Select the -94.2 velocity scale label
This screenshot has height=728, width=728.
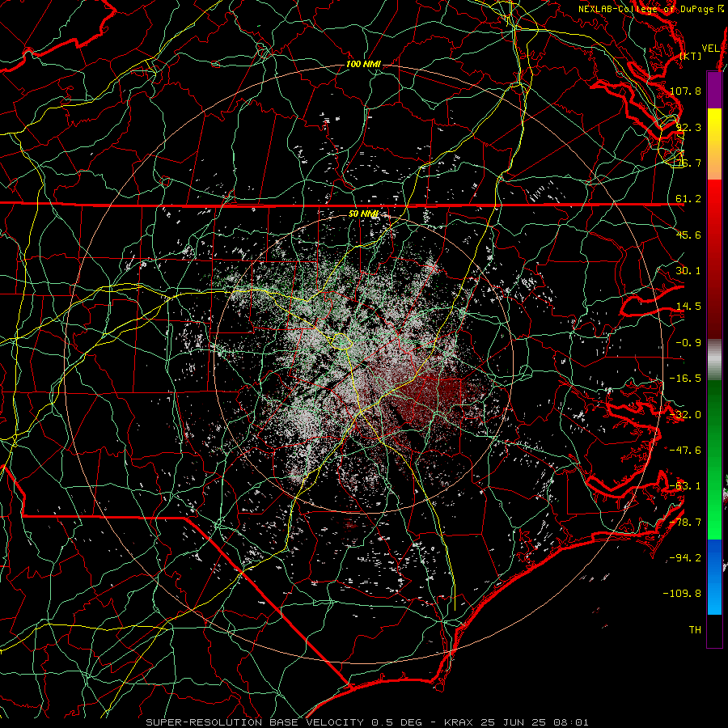685,558
